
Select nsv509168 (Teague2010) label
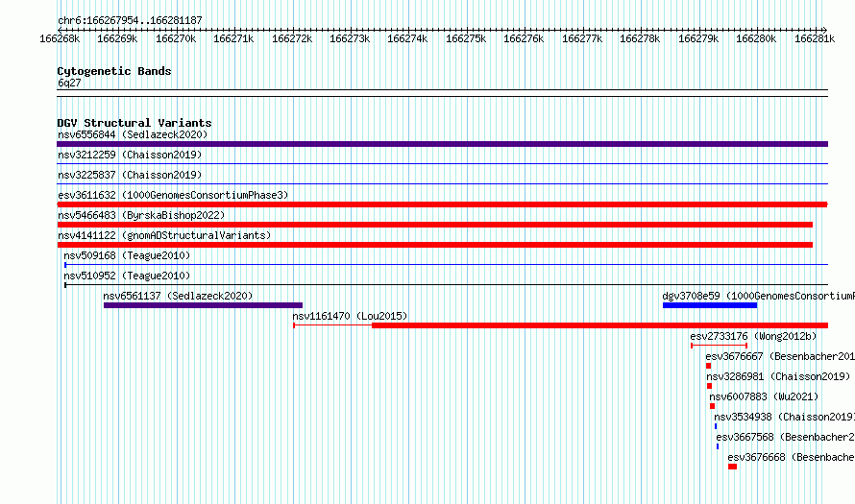(127, 255)
